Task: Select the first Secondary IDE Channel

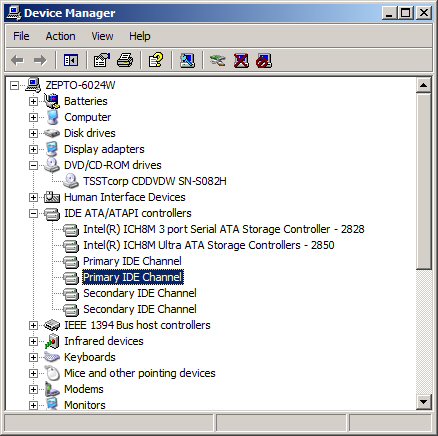Action: coord(140,293)
